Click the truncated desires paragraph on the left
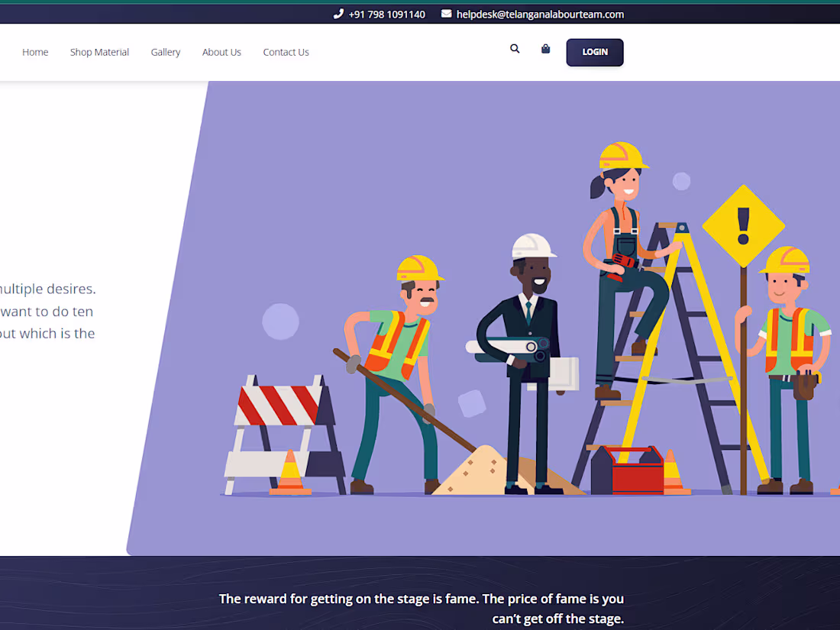 tap(47, 311)
